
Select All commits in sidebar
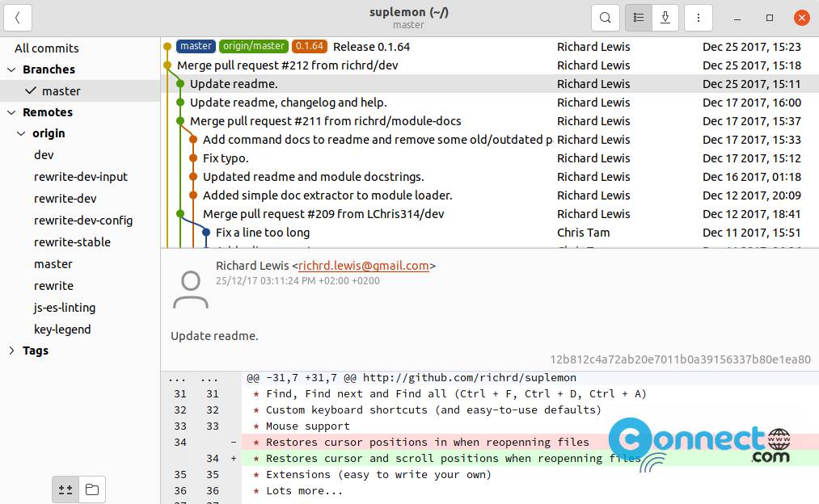[x=80, y=48]
